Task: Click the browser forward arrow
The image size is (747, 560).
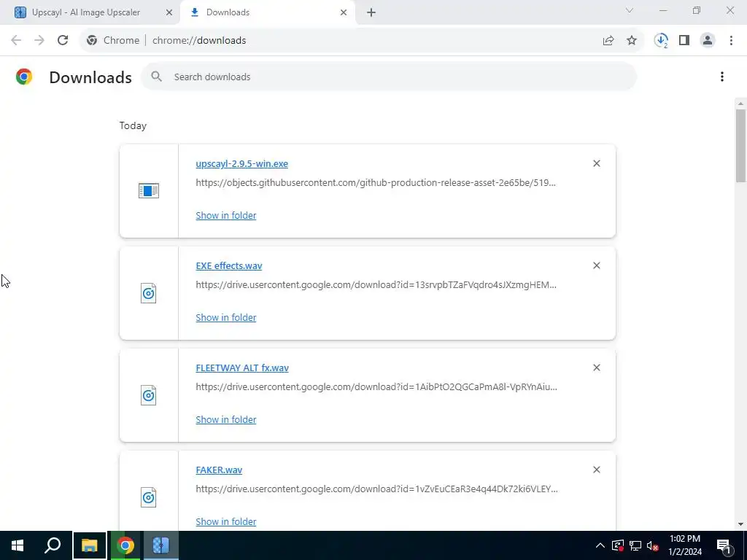Action: coord(39,41)
